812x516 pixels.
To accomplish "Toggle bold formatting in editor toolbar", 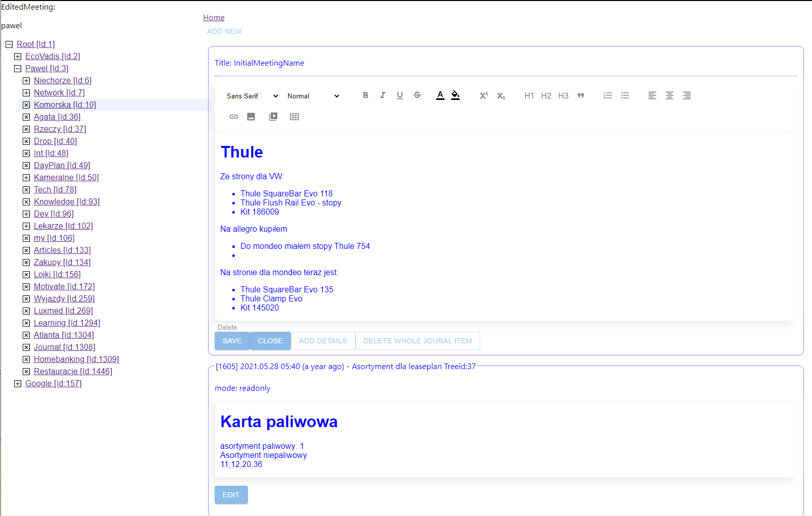I will pos(366,95).
